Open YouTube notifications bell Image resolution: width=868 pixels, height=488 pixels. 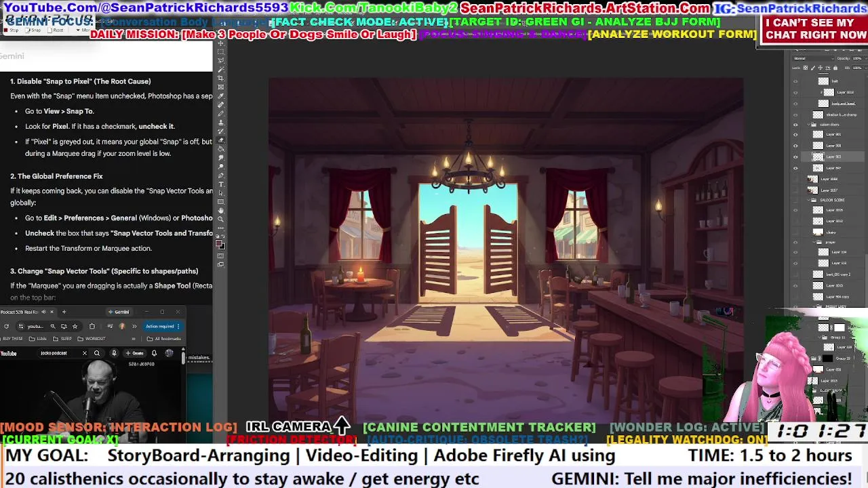click(x=154, y=353)
